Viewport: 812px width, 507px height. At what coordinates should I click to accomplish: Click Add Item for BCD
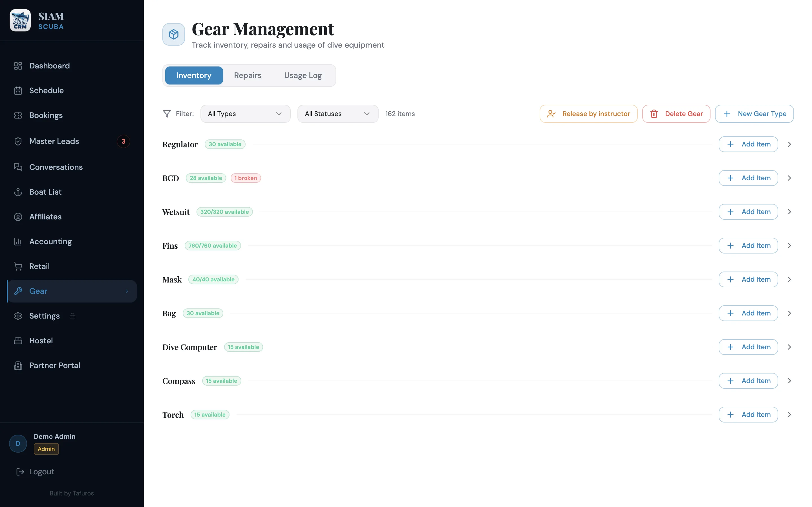tap(748, 178)
